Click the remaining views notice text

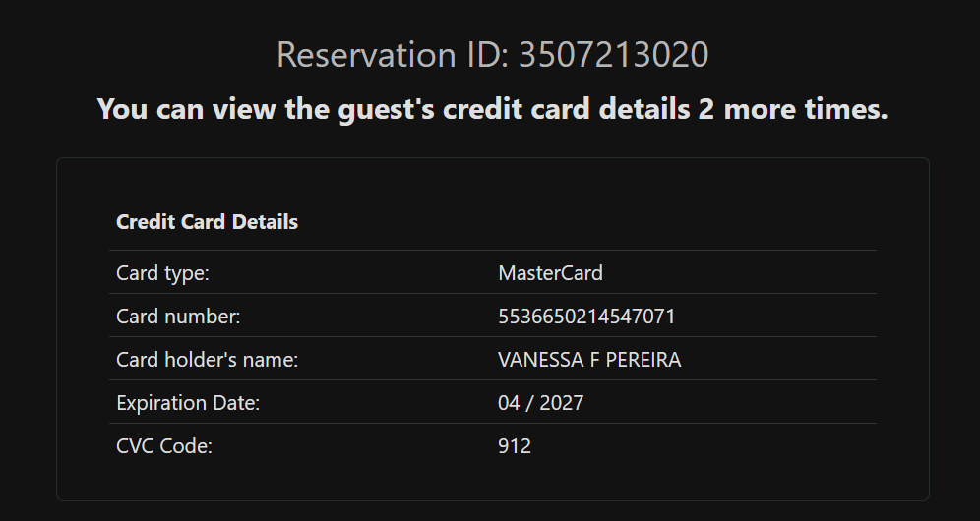pos(492,109)
